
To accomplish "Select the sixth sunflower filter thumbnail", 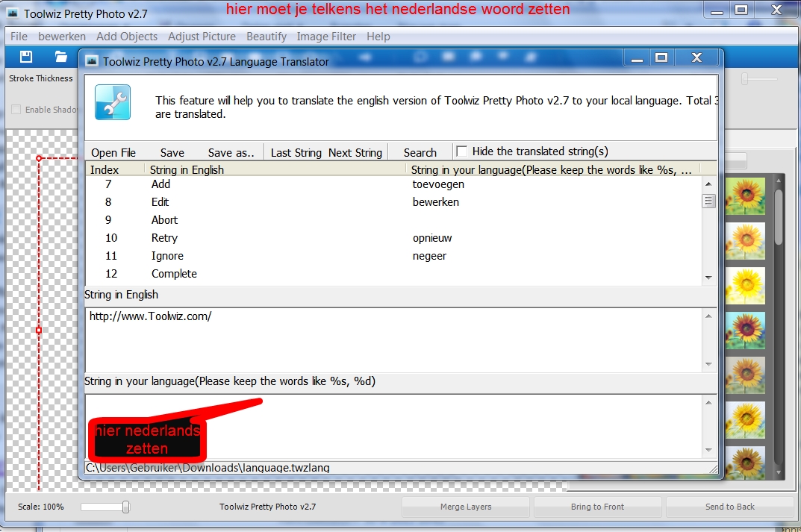I will click(x=745, y=420).
